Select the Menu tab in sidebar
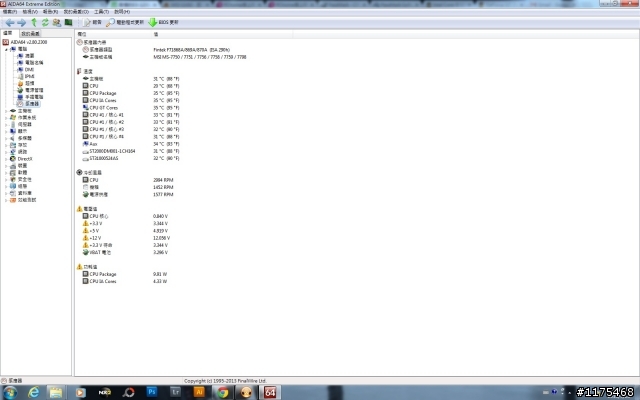This screenshot has width=640, height=400. tap(8, 33)
